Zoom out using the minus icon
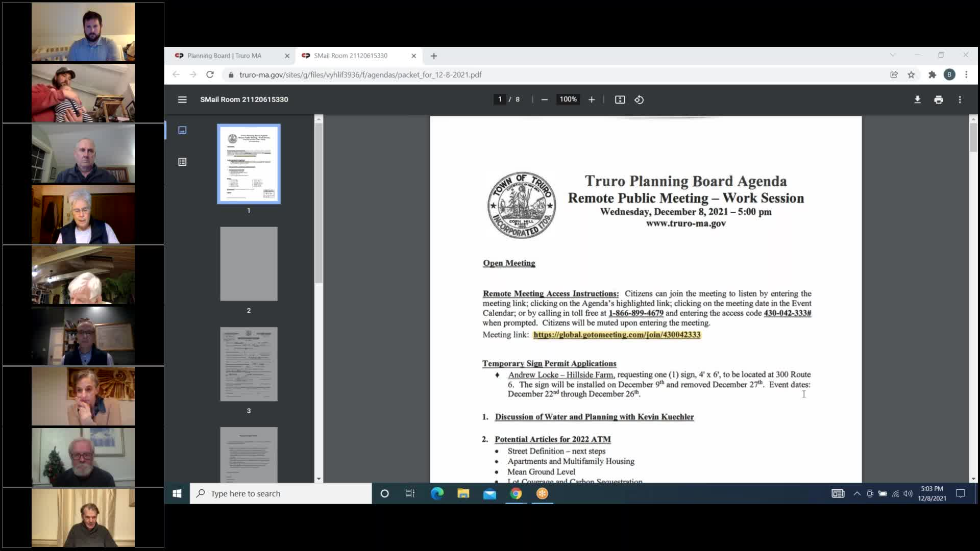Viewport: 980px width, 551px height. tap(544, 99)
